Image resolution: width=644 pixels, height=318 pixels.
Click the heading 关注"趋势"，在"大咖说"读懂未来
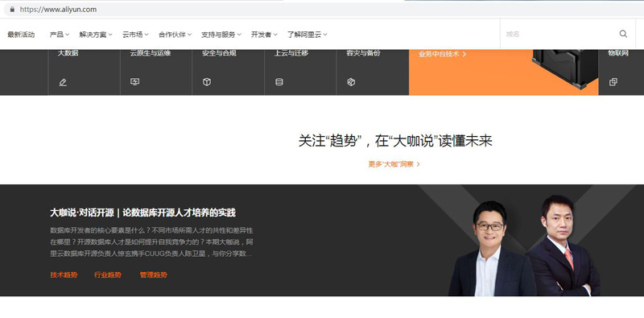point(395,141)
